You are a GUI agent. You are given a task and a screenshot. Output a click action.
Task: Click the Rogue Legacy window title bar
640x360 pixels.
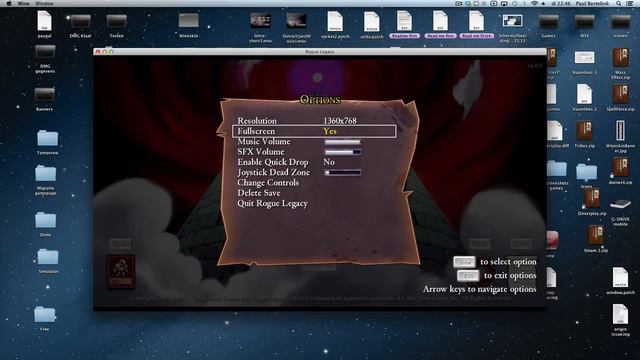point(320,52)
